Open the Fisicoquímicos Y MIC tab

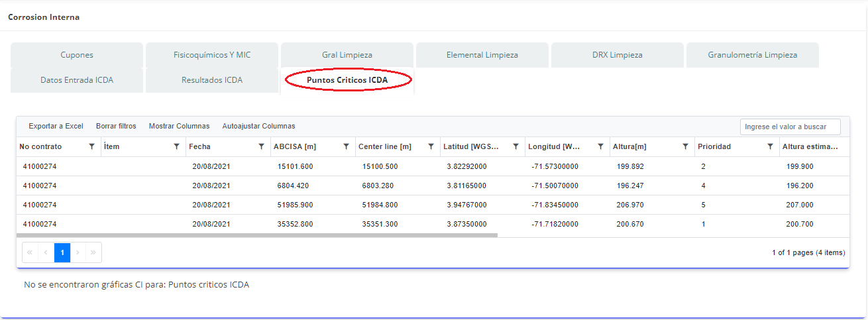click(x=212, y=55)
